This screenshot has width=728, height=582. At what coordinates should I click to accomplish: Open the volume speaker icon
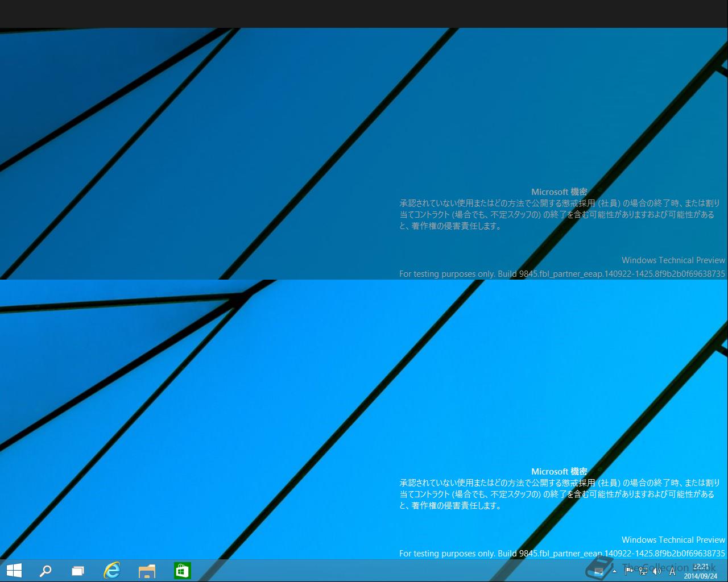click(x=657, y=571)
